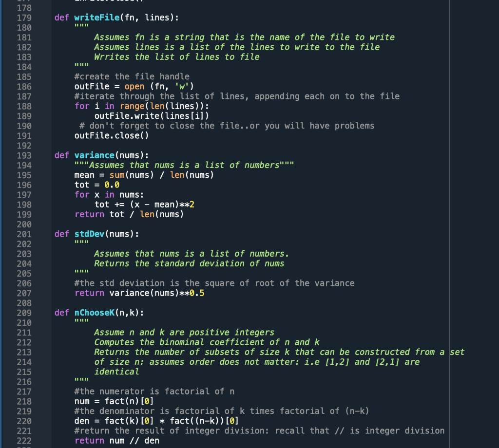Viewport: 499px width, 448px height.
Task: Click the 'outFile = open (fn, 'w')' line
Action: (134, 87)
